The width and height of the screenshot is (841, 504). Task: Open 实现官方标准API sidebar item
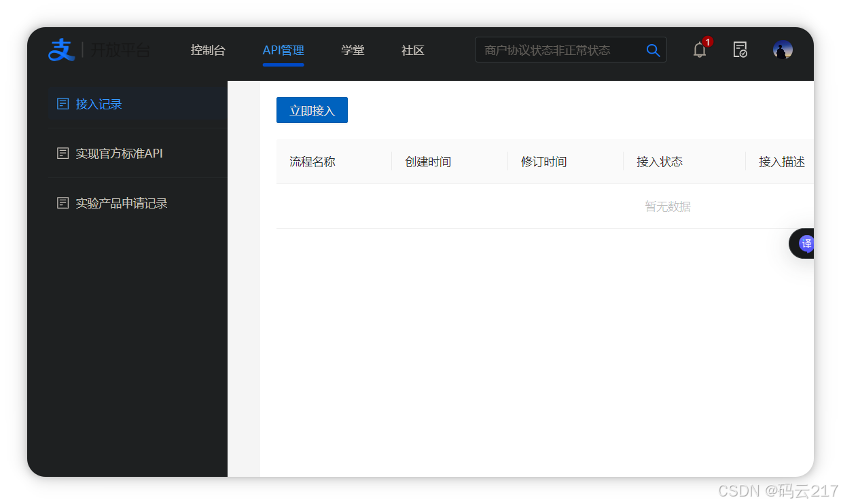click(x=138, y=154)
